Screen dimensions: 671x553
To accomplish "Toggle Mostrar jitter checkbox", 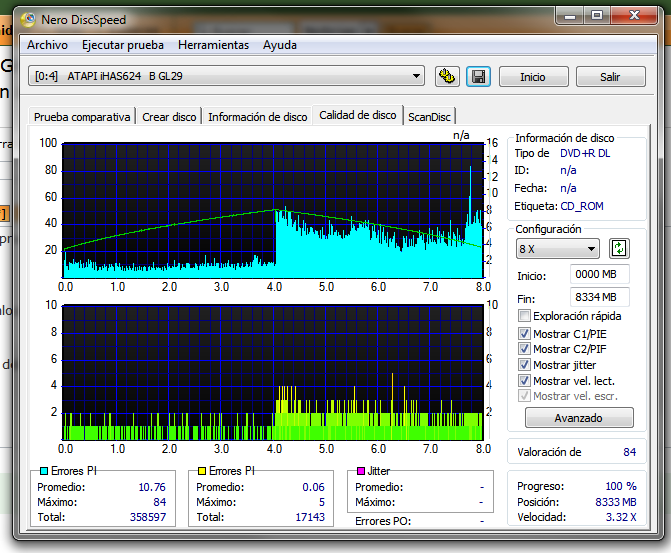I will click(524, 365).
